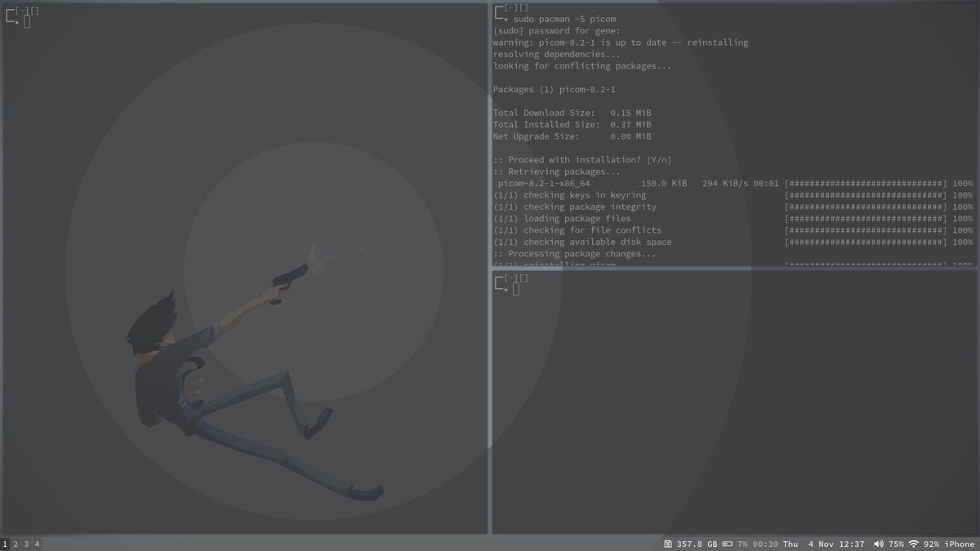
Task: Switch to workspace 3 in the status bar
Action: pyautogui.click(x=26, y=544)
